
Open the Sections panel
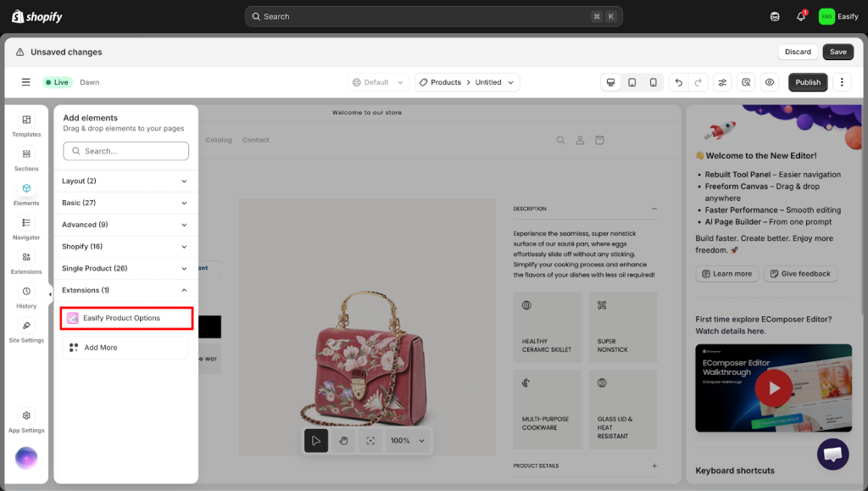26,159
